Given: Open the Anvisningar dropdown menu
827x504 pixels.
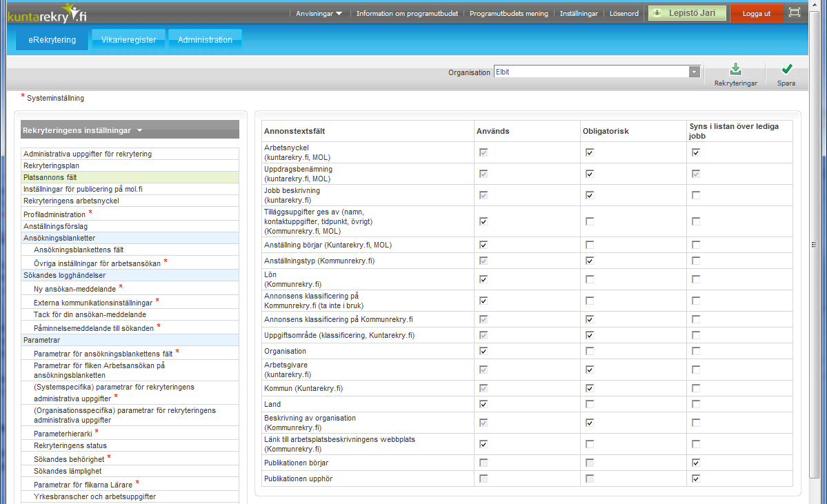Looking at the screenshot, I should 319,14.
